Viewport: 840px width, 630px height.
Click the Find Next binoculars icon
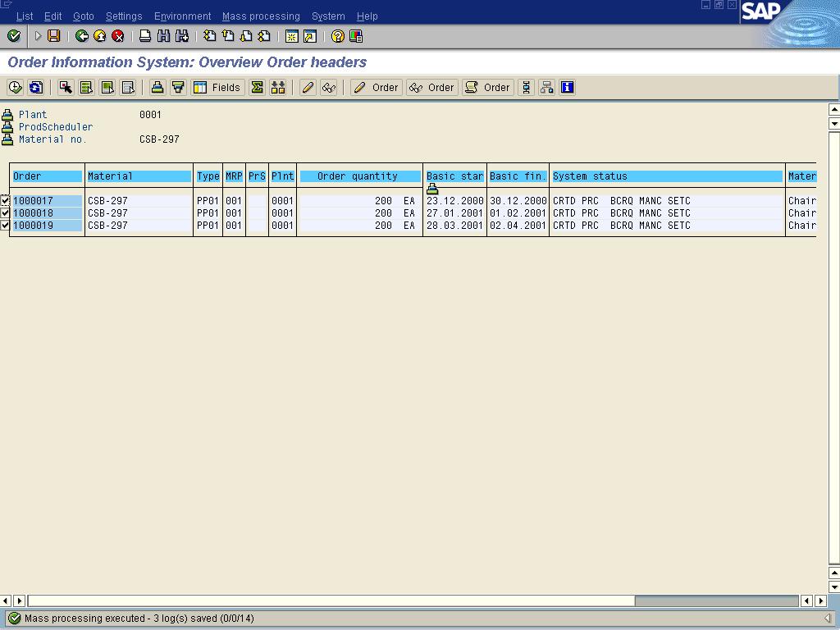pos(182,36)
